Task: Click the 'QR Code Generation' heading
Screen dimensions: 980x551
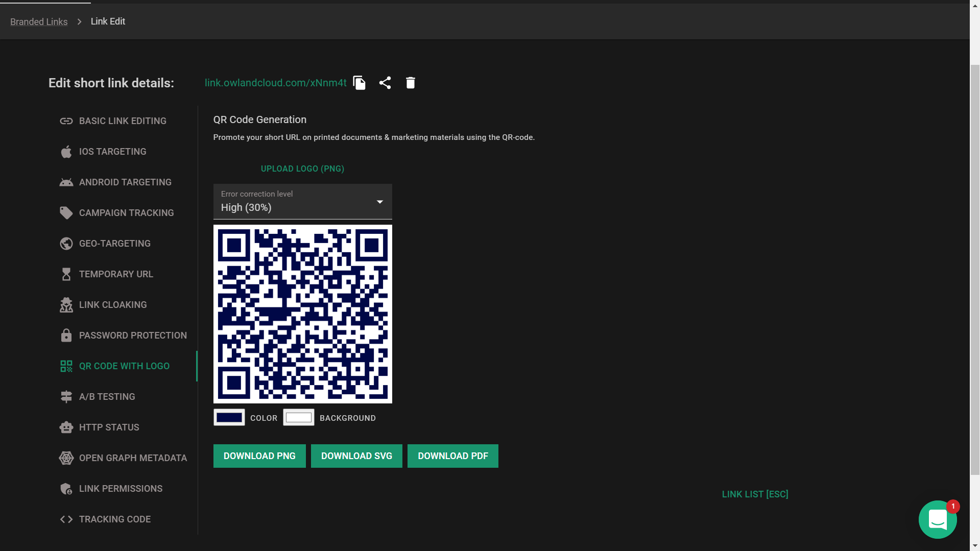Action: 260,119
